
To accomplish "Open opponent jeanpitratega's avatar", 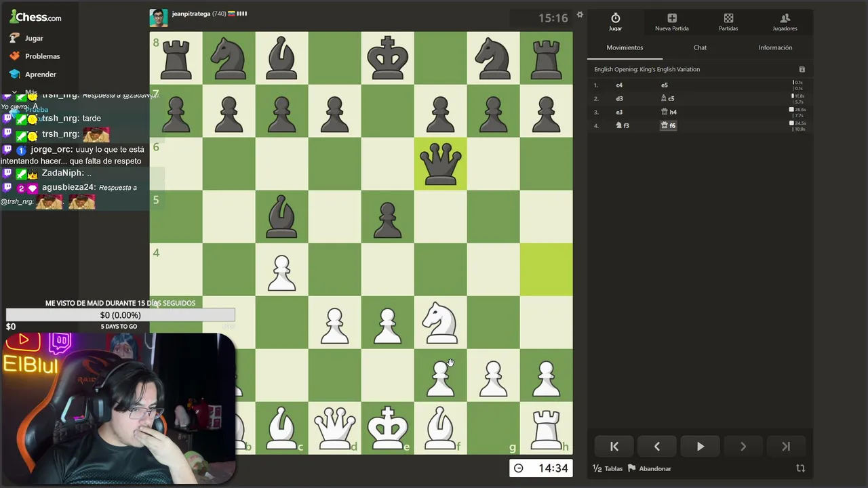I will (159, 18).
